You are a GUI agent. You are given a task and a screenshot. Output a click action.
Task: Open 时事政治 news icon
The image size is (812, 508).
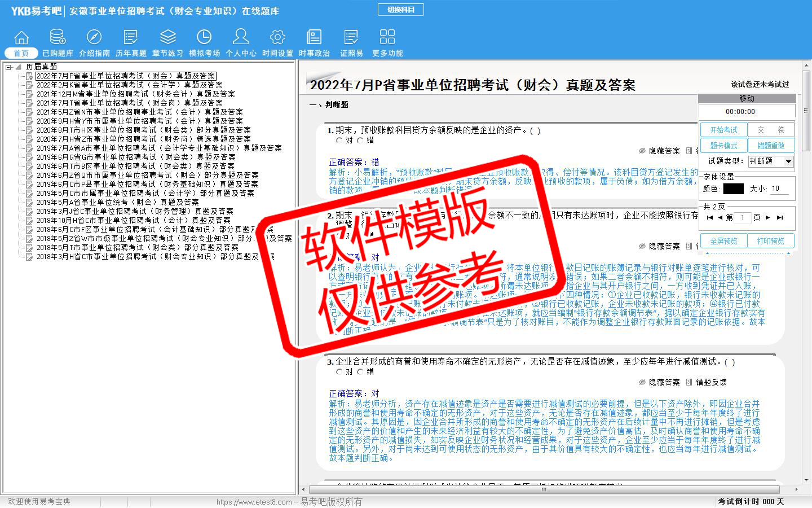(314, 37)
